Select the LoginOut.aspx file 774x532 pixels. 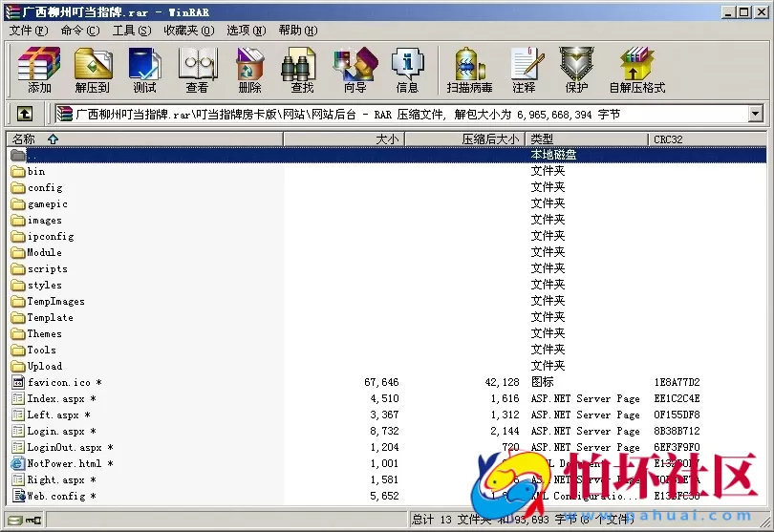pyautogui.click(x=64, y=447)
